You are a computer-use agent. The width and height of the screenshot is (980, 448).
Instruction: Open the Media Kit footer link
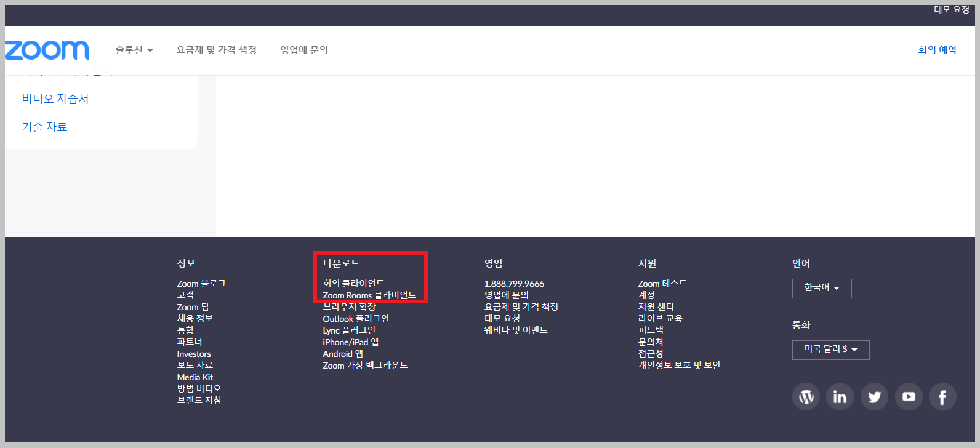[x=195, y=377]
